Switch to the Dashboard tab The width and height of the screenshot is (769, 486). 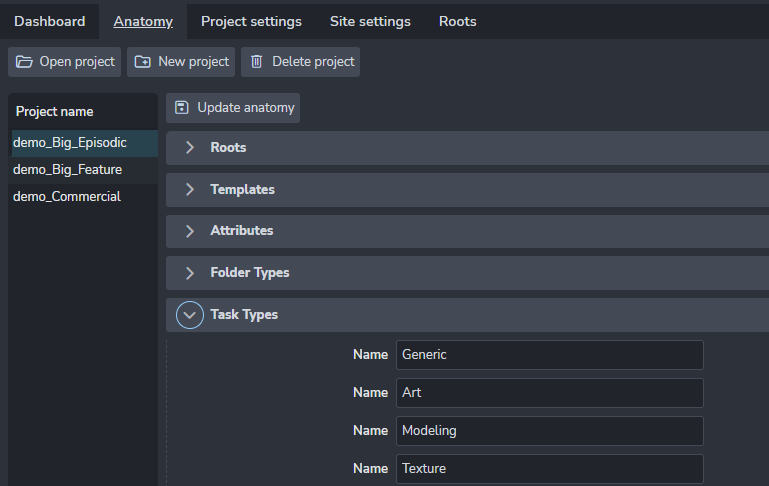click(x=50, y=22)
